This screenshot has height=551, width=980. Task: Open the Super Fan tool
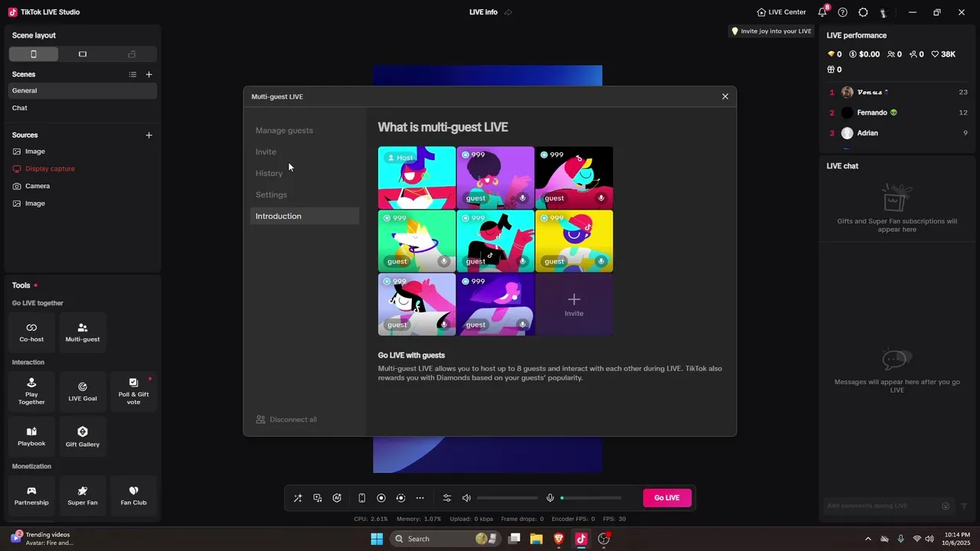coord(83,495)
